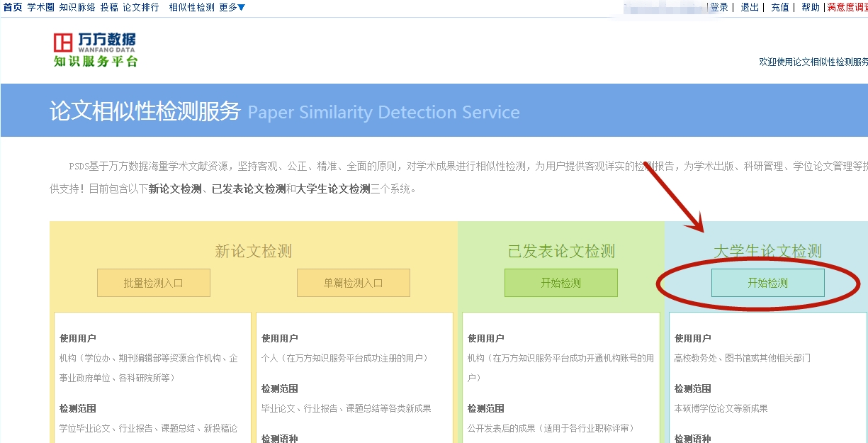Click 使用用户 heading in the 单篇检测 card
868x443 pixels.
(x=280, y=338)
